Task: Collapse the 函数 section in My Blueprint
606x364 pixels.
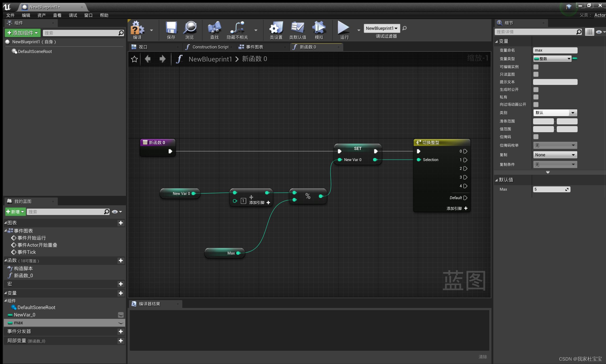Action: (x=5, y=260)
